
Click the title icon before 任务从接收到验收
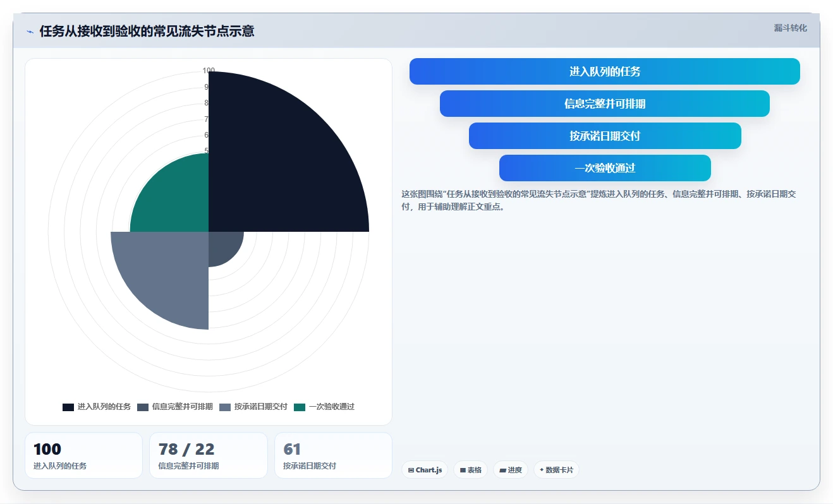click(30, 32)
